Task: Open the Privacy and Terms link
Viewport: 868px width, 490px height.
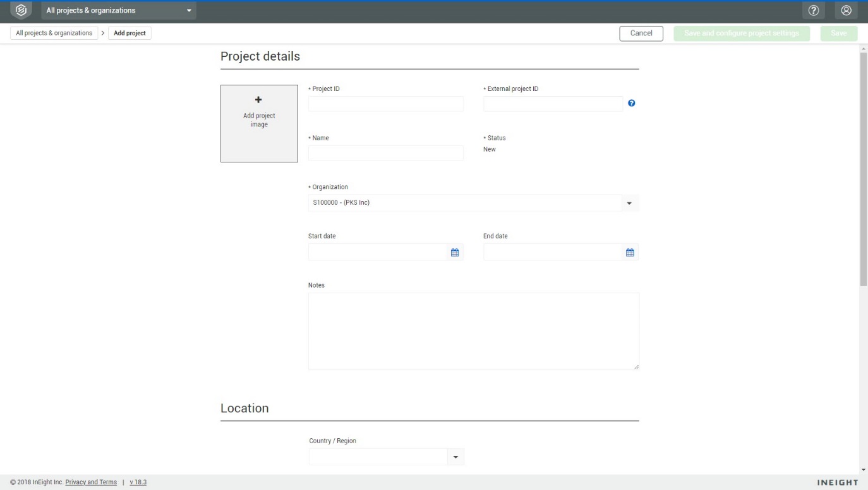Action: [90, 482]
